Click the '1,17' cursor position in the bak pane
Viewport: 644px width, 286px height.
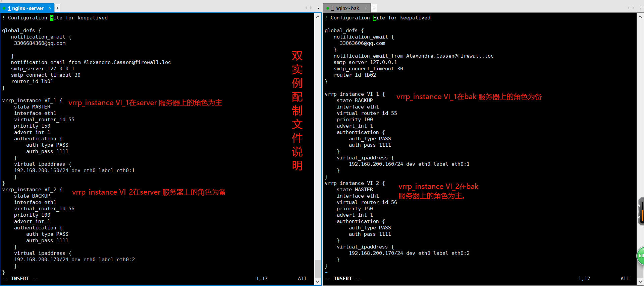(584, 279)
